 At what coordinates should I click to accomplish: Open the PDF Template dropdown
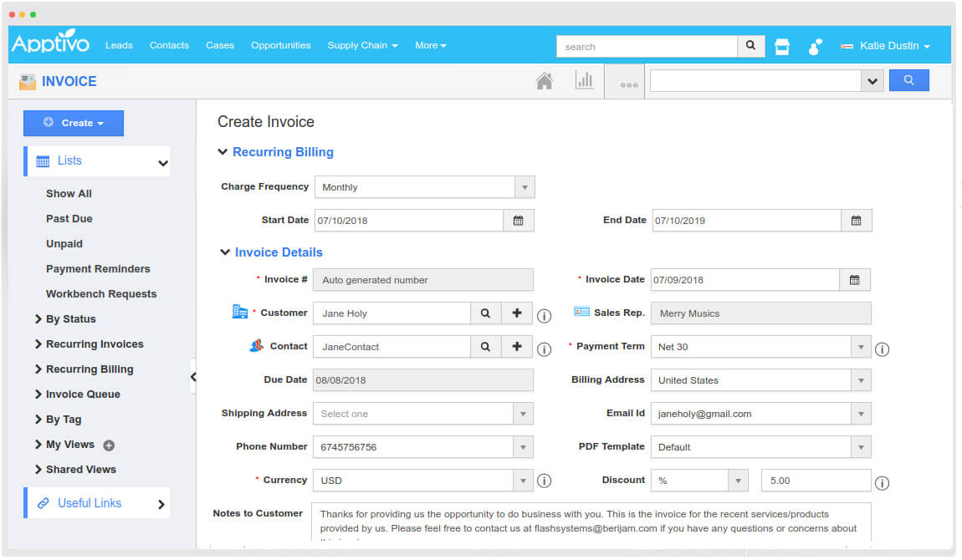(861, 447)
